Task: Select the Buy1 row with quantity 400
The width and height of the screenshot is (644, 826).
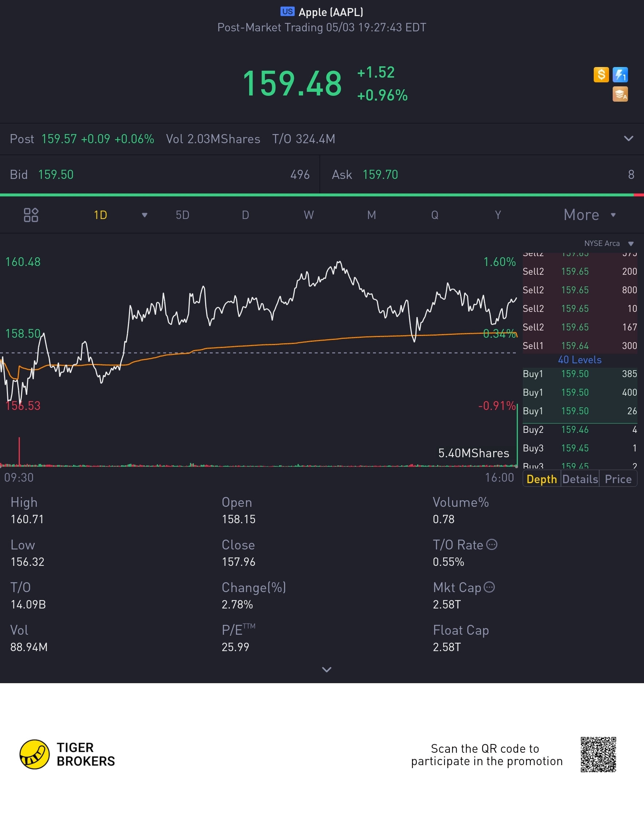Action: coord(580,392)
